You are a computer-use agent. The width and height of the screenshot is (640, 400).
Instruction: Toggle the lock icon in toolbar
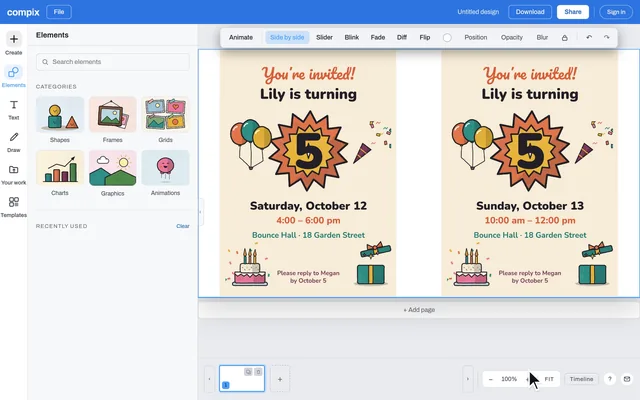(564, 38)
